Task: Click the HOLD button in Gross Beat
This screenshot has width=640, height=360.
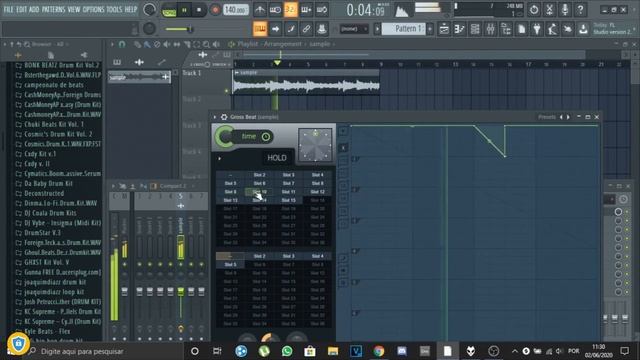Action: pyautogui.click(x=277, y=158)
